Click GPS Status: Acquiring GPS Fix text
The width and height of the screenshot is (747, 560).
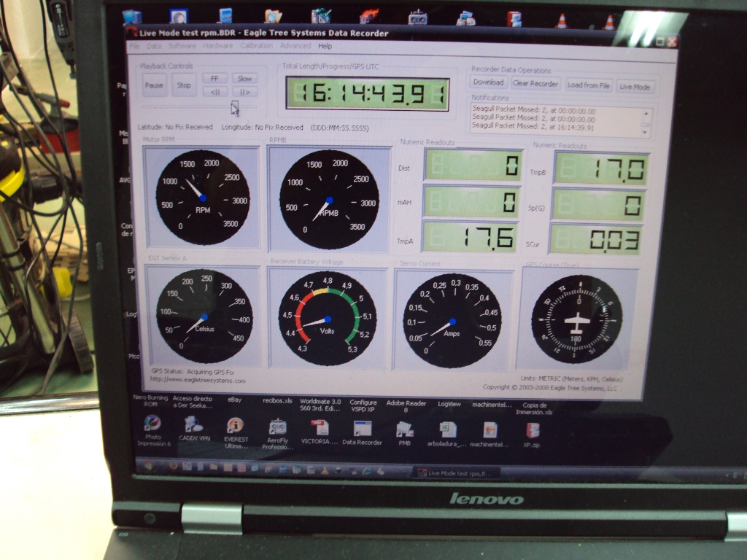click(193, 371)
